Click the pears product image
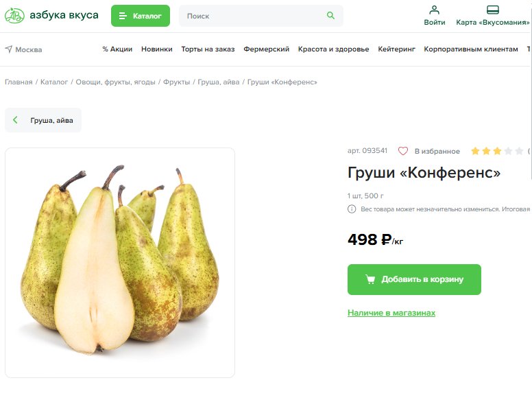This screenshot has width=532, height=400. [120, 263]
